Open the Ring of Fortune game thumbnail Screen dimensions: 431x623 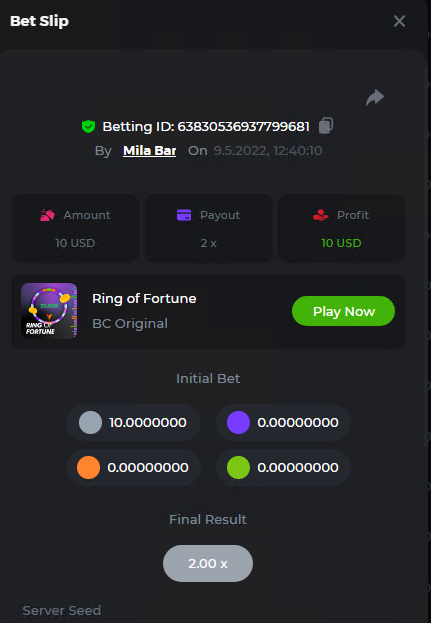pos(49,311)
